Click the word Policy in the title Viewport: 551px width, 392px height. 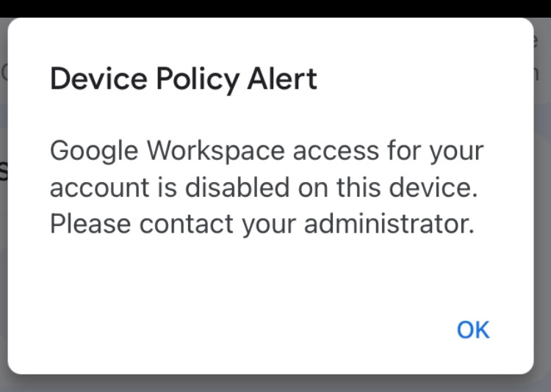click(189, 79)
